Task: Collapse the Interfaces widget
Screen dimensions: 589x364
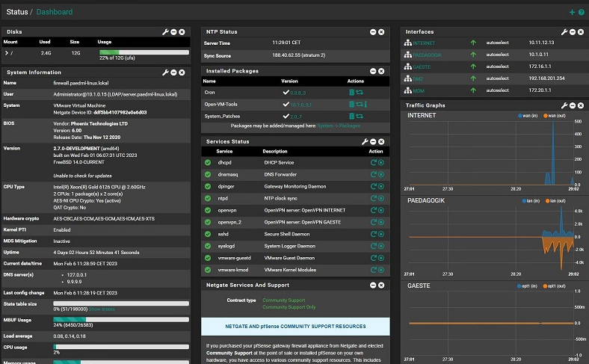Action: (573, 32)
